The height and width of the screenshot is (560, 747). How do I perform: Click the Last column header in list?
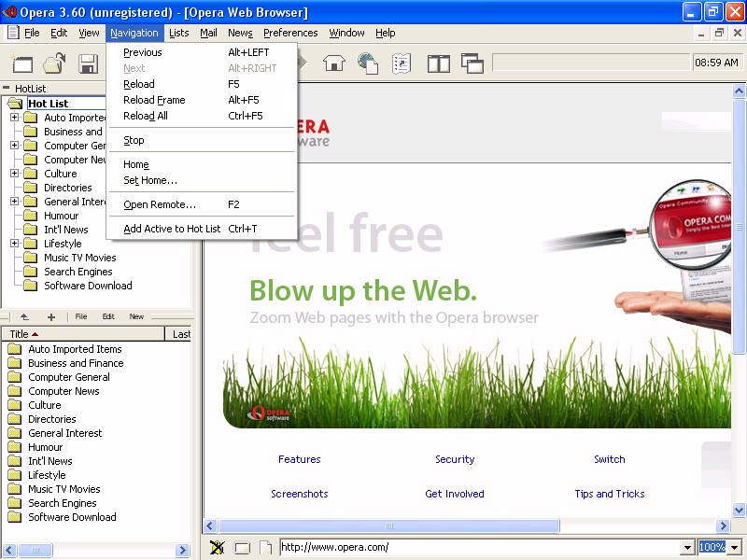coord(178,334)
